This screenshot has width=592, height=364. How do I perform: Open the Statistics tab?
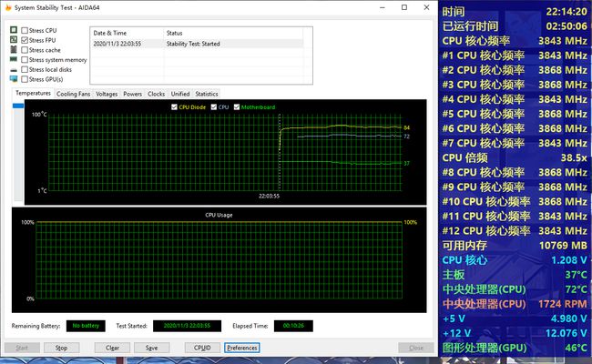click(x=207, y=94)
